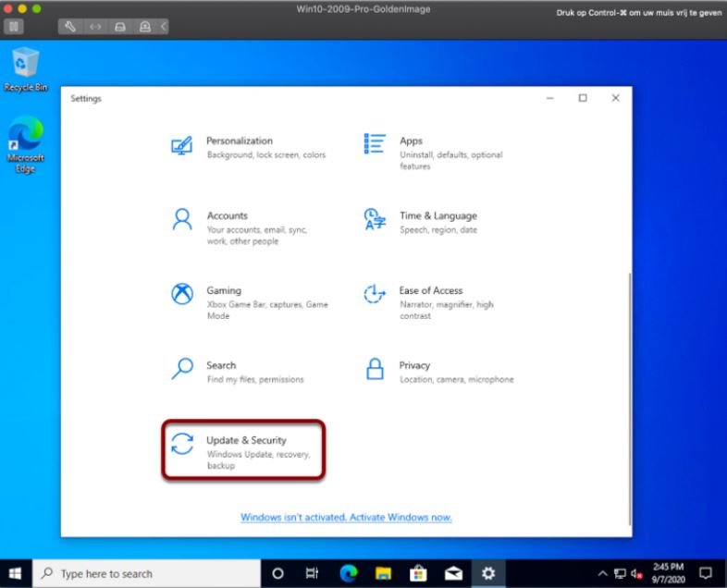The height and width of the screenshot is (588, 727).
Task: Open Task View on the taskbar
Action: 312,573
